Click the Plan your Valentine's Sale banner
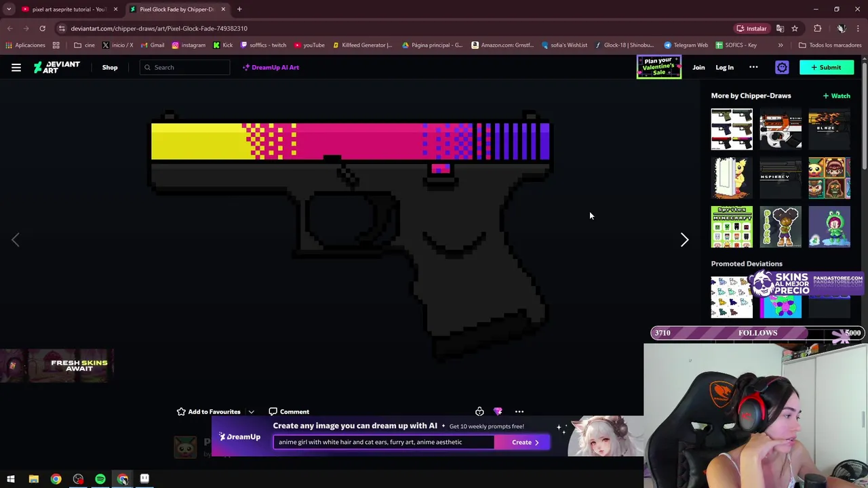The image size is (868, 488). click(659, 67)
